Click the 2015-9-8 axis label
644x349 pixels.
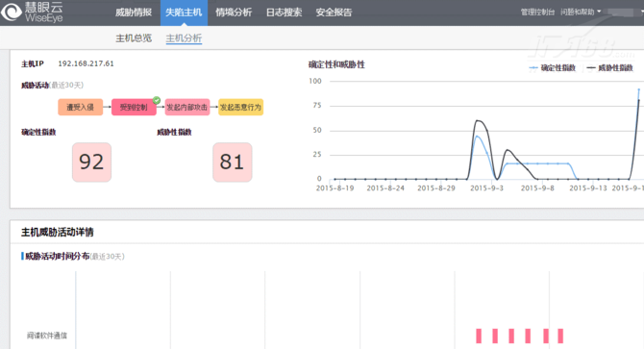click(537, 188)
